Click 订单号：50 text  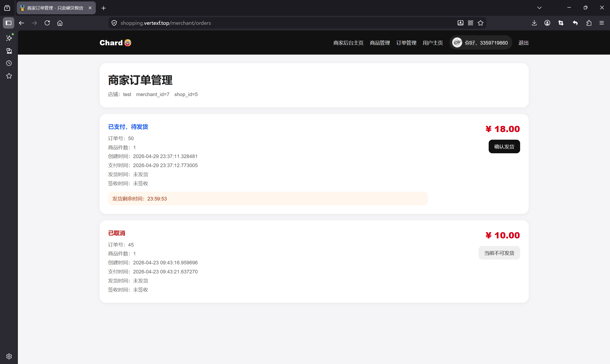(121, 138)
